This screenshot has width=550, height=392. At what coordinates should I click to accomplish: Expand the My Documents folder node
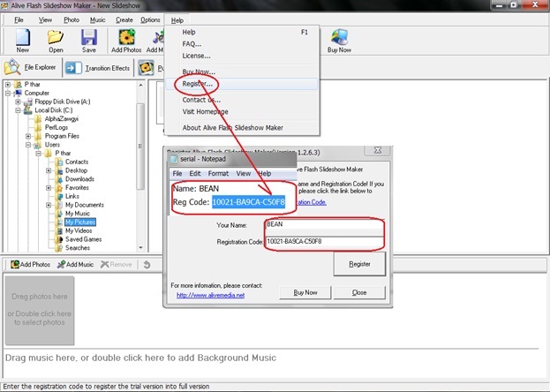(x=49, y=205)
